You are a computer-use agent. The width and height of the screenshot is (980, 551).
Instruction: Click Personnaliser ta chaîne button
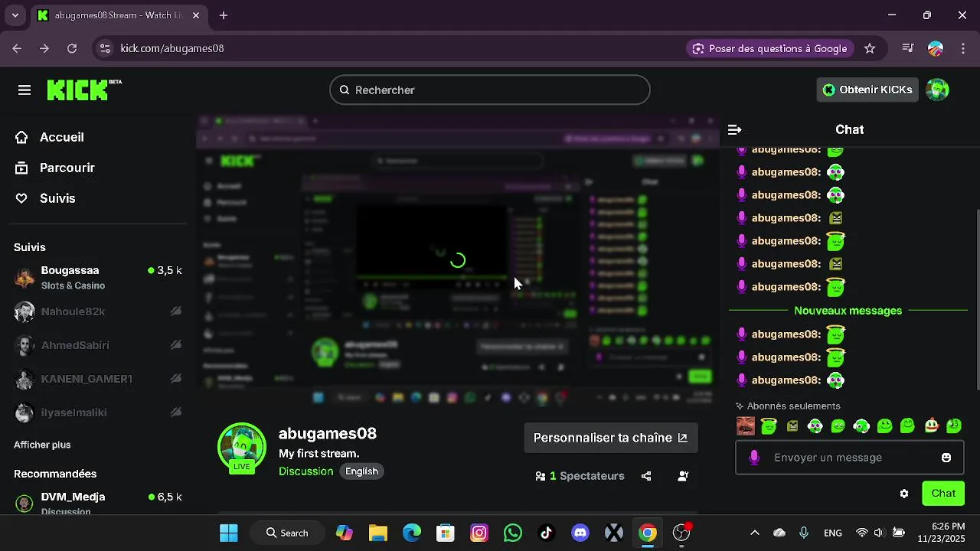coord(611,438)
